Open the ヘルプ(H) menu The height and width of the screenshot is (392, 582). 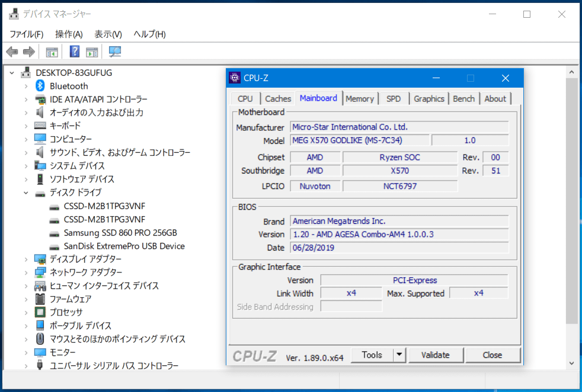149,34
